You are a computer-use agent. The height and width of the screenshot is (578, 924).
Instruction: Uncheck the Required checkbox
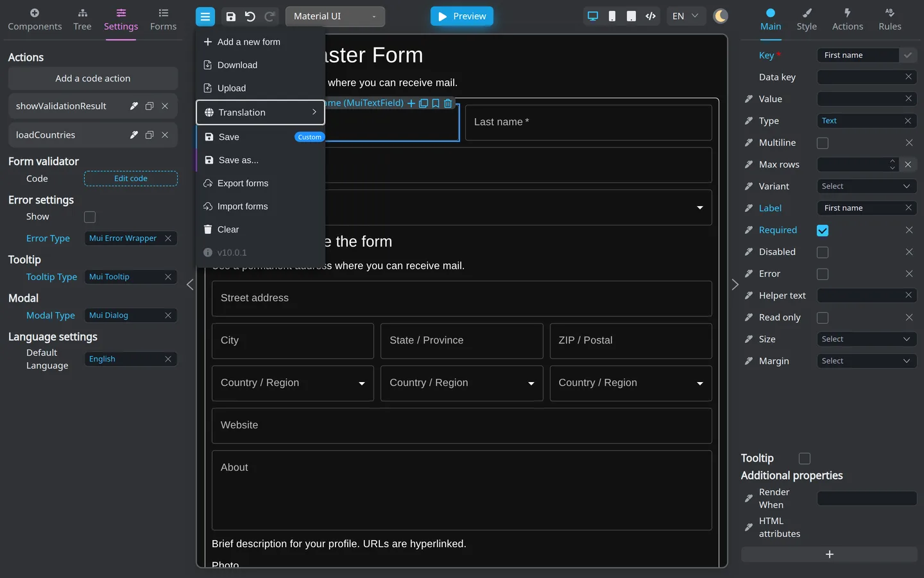click(823, 231)
